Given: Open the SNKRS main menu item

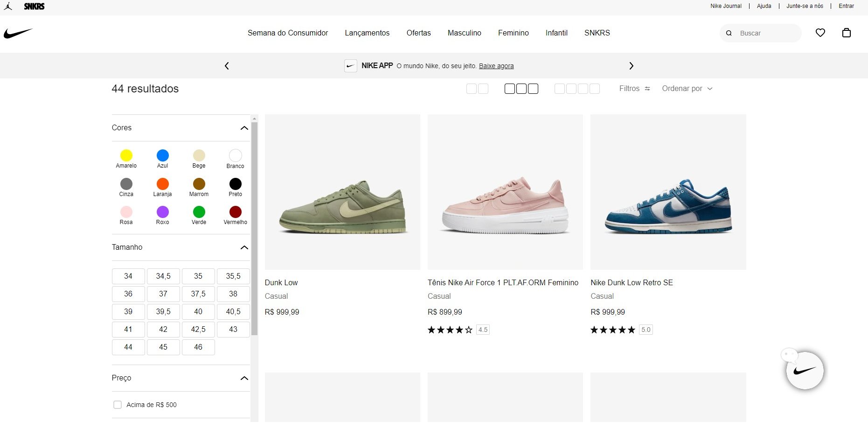Looking at the screenshot, I should point(597,33).
